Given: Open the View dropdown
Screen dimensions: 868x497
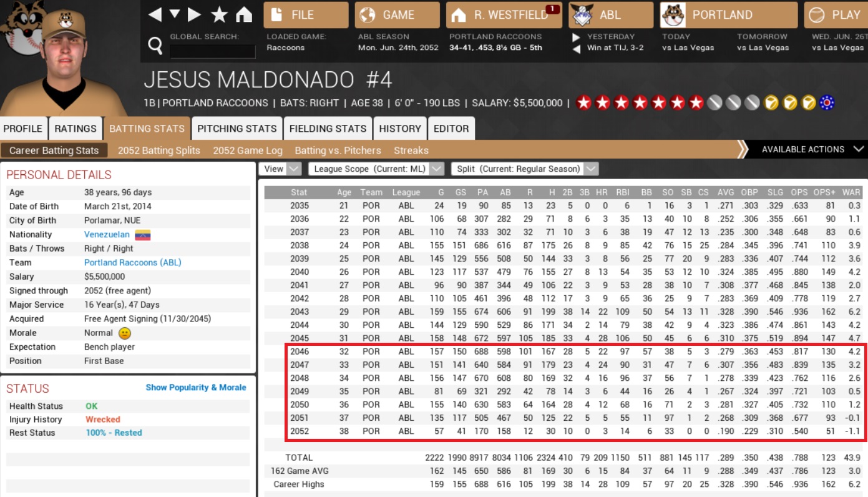Looking at the screenshot, I should point(282,169).
